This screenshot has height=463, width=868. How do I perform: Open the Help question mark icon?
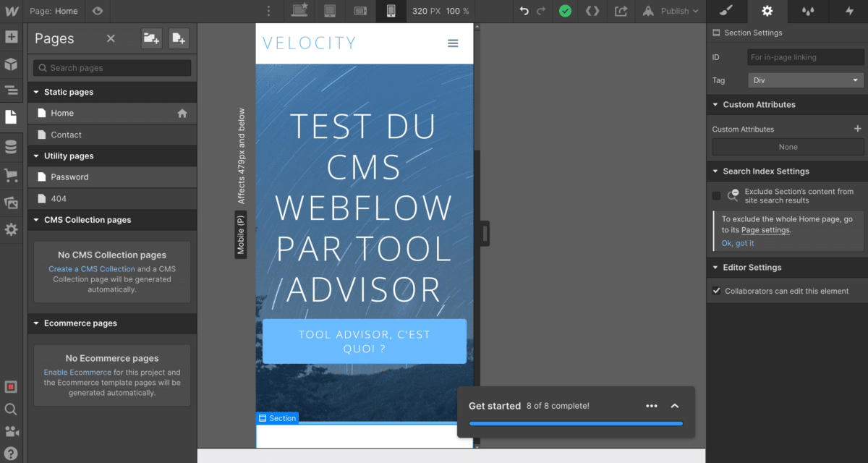[11, 454]
